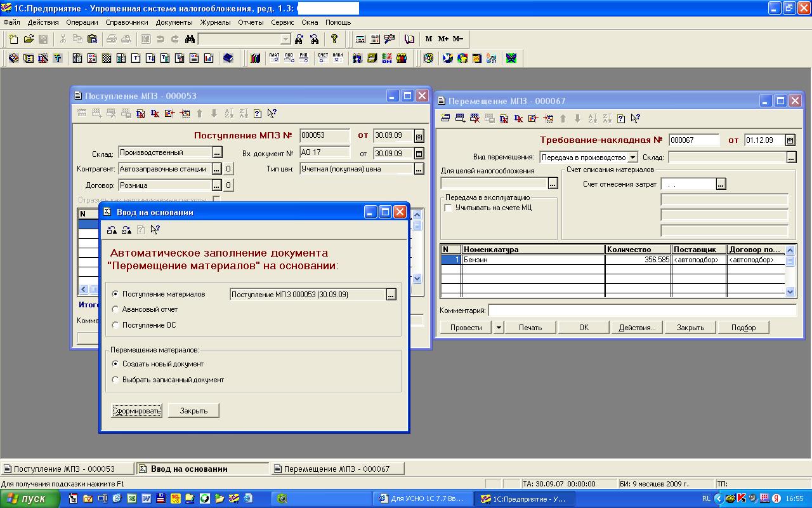Click delete row icon in Перемещение МПЗ toolbar
The width and height of the screenshot is (812, 508).
point(475,118)
